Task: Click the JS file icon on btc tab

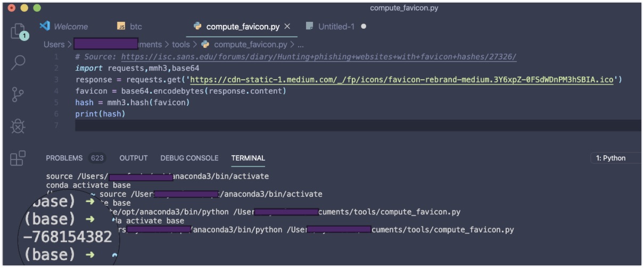Action: coord(121,27)
